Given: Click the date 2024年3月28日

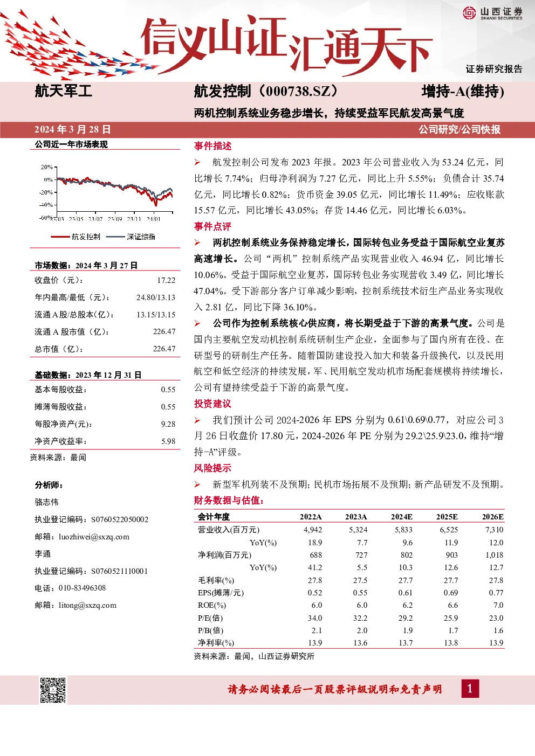Looking at the screenshot, I should [73, 129].
